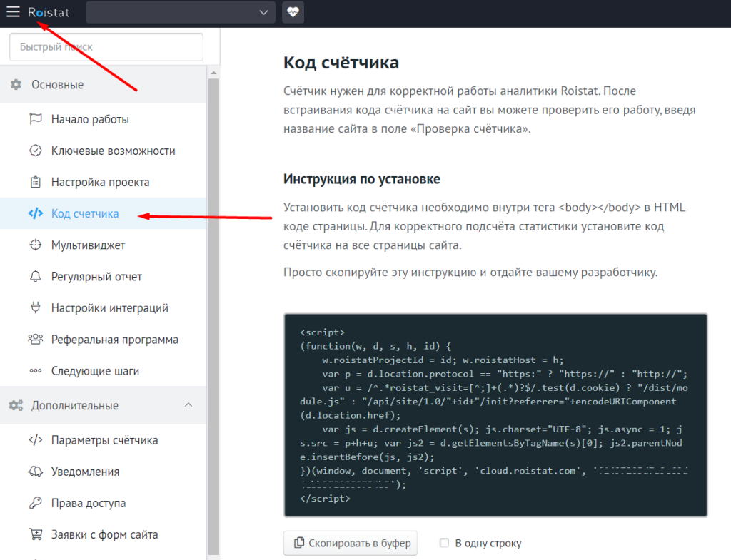Click the flag icon beside Начало работы
Image resolution: width=731 pixels, height=560 pixels.
pos(35,119)
